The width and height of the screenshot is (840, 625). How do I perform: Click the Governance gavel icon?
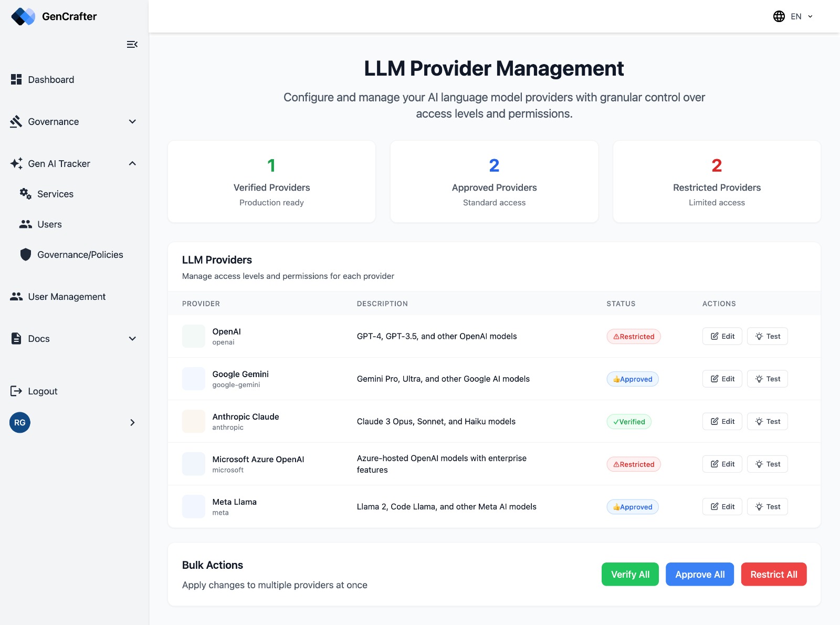tap(16, 121)
